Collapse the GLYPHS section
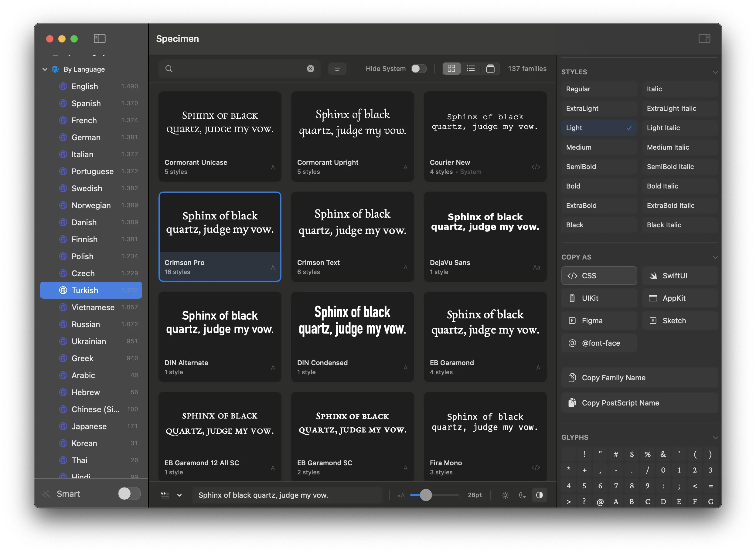The width and height of the screenshot is (756, 553). coord(716,437)
